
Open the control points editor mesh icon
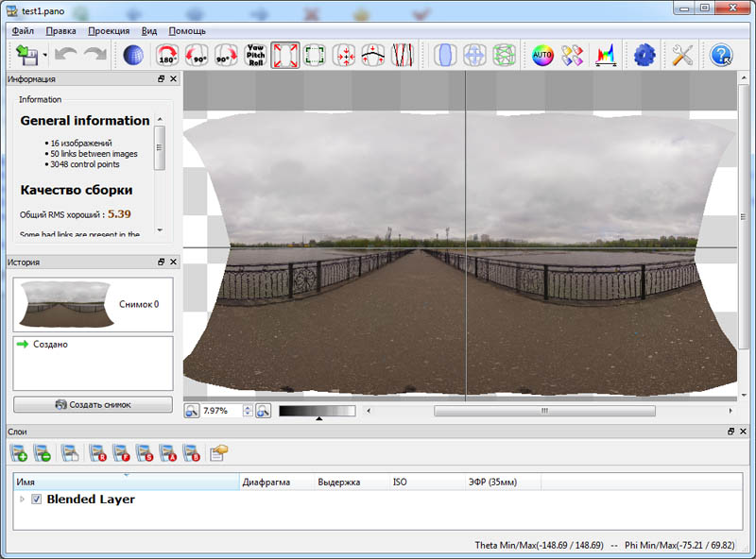pyautogui.click(x=505, y=55)
